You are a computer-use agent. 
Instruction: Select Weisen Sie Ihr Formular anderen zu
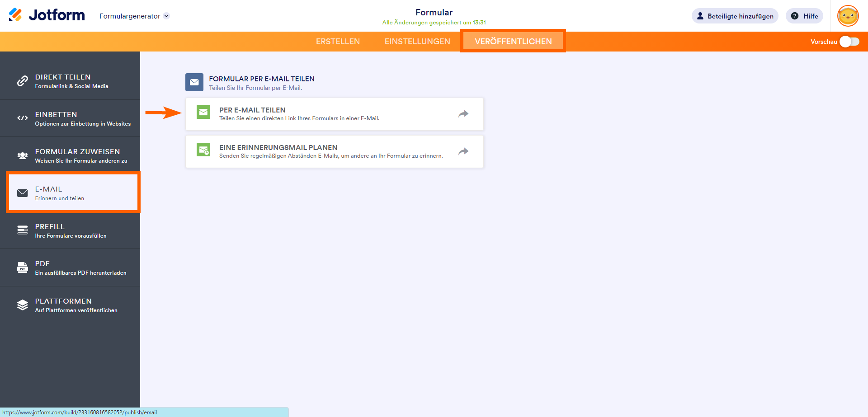click(x=81, y=161)
